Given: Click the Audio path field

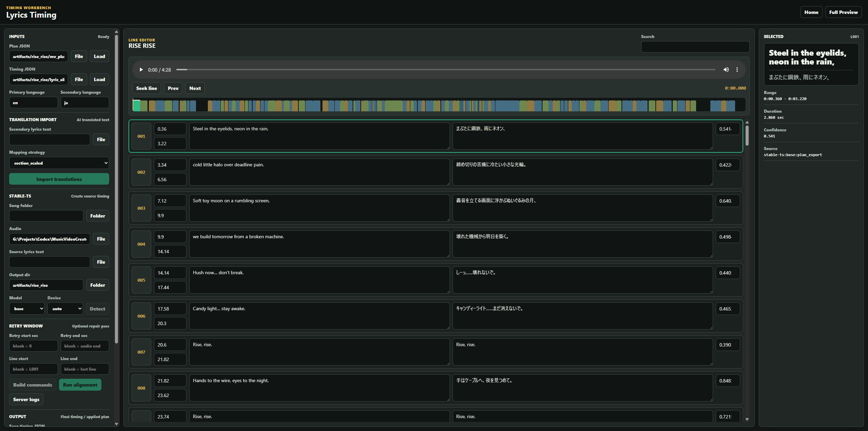Looking at the screenshot, I should 50,239.
